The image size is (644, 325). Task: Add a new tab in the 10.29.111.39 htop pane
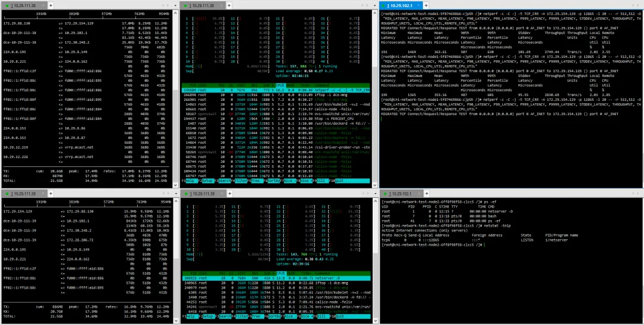click(x=229, y=193)
